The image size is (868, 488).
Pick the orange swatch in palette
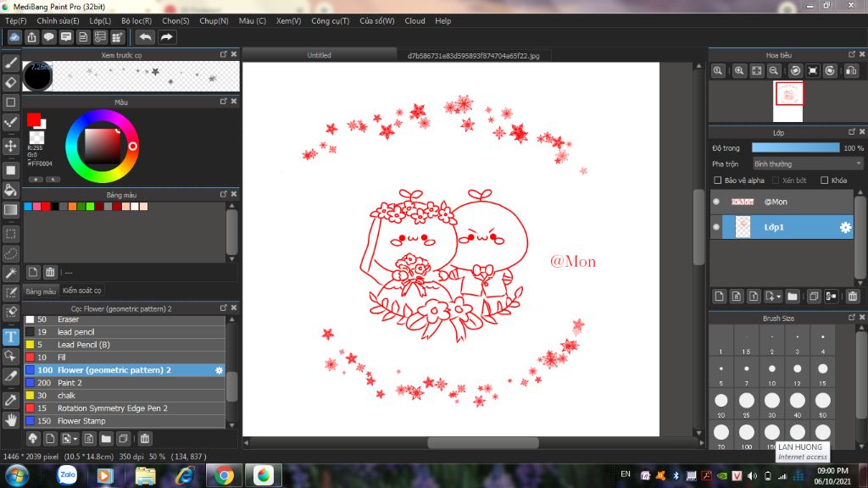tap(73, 207)
